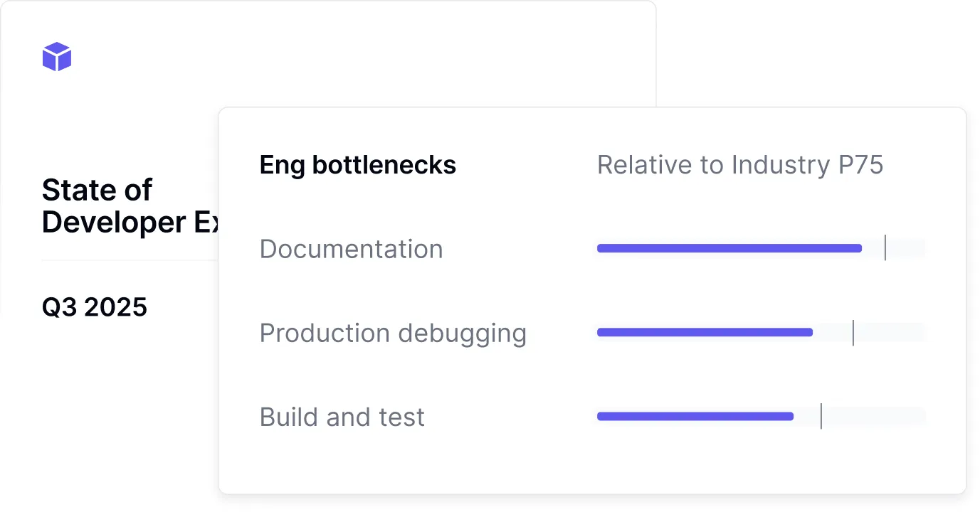Select the Documentation bottleneck label
Viewport: 980px width, 512px height.
tap(351, 249)
